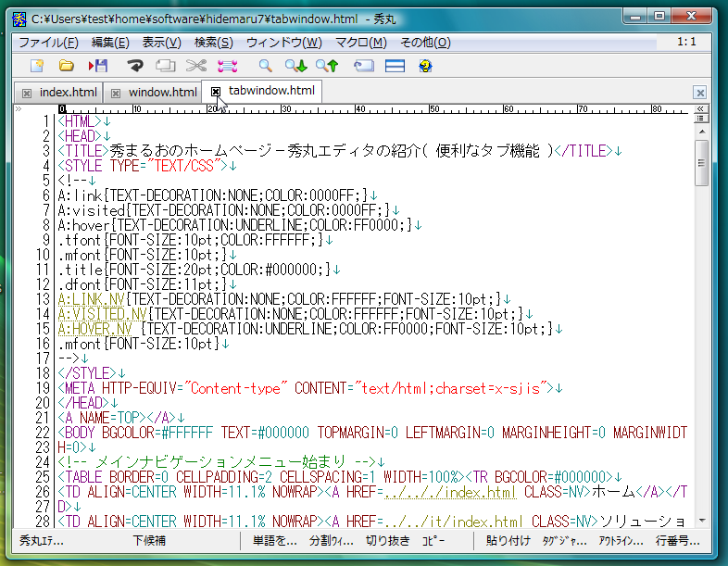Image resolution: width=728 pixels, height=566 pixels.
Task: Close the index.html tab with its X
Action: coord(26,93)
